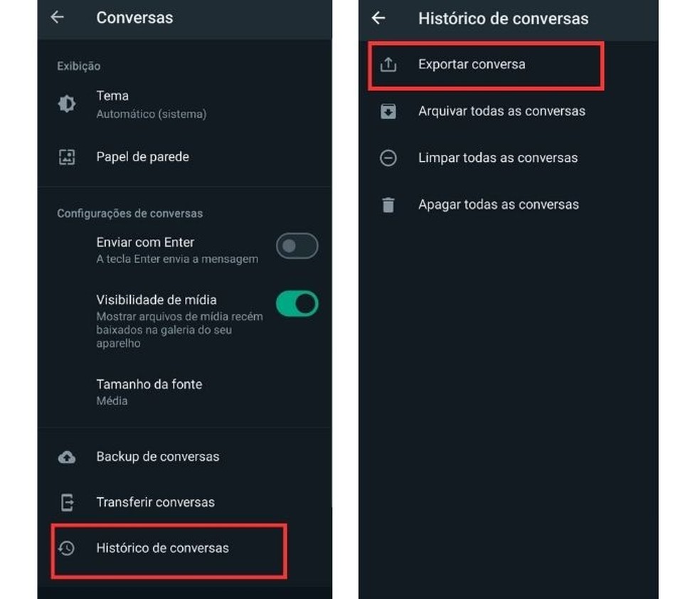Tap the archive icon for all chats
This screenshot has height=599, width=700.
(x=388, y=111)
